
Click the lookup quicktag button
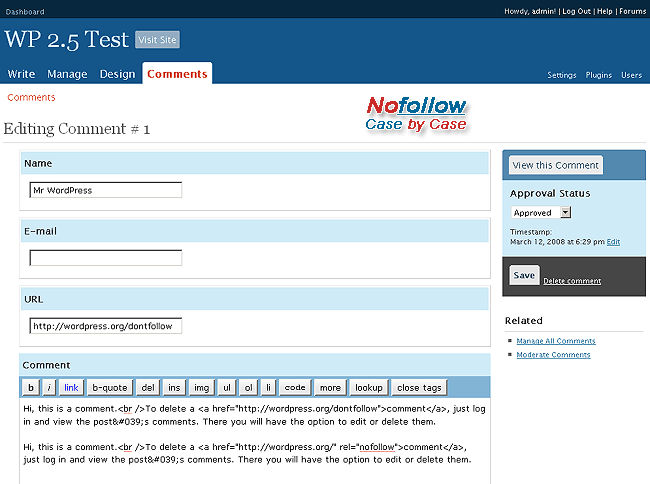369,387
